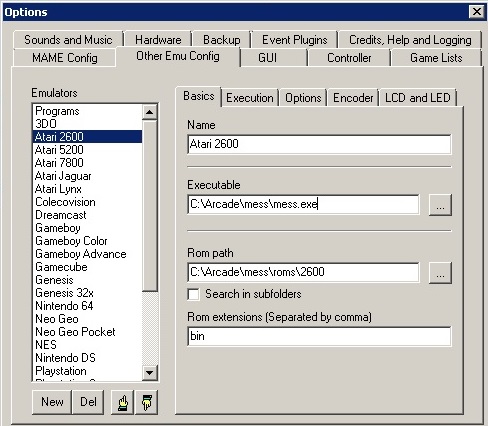Open the LCD and LED sub-tab
488x426 pixels.
pyautogui.click(x=418, y=98)
